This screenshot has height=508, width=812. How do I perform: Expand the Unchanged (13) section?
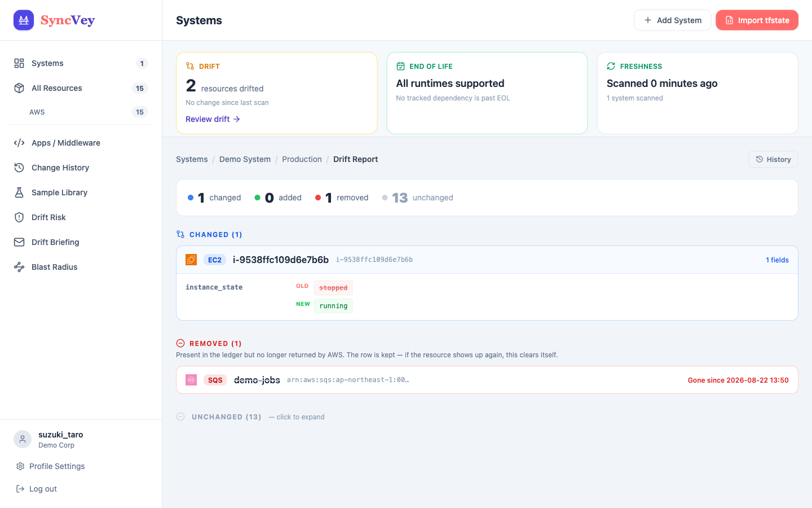250,417
